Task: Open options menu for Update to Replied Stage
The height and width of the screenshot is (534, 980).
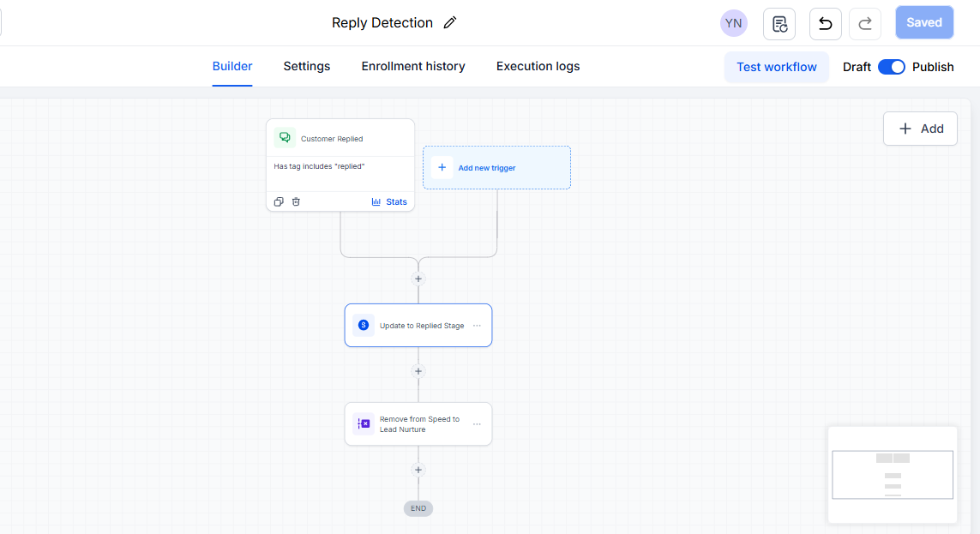Action: [477, 326]
